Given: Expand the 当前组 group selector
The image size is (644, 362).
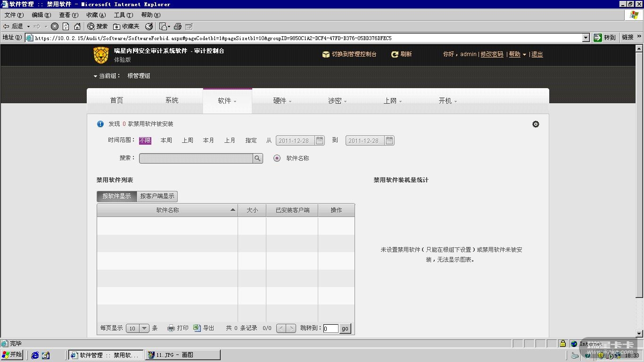Looking at the screenshot, I should click(96, 76).
